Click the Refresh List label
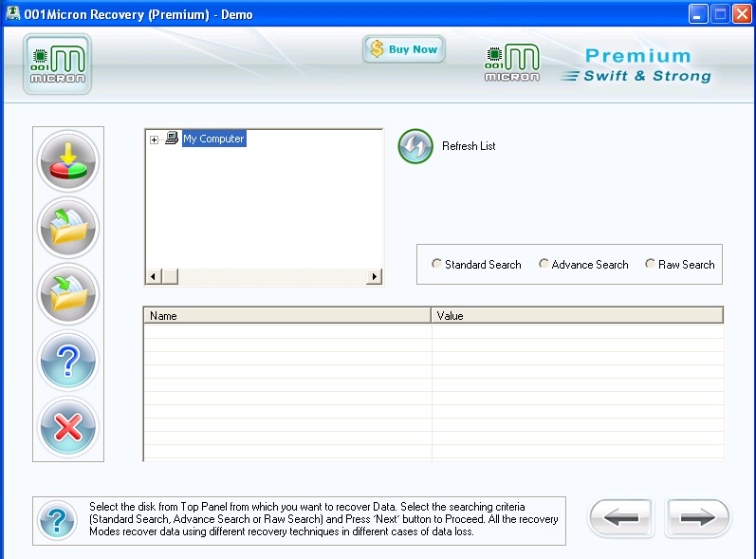This screenshot has height=559, width=756. (469, 146)
